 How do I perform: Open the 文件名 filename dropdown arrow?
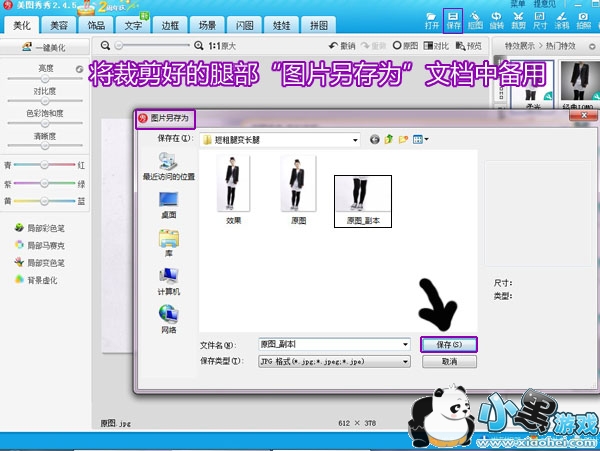click(405, 344)
